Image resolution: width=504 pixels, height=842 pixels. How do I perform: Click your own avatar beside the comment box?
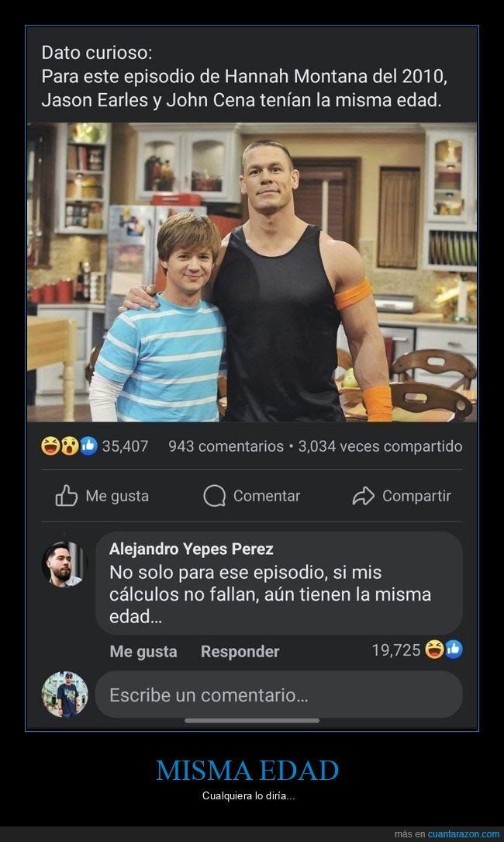pos(64,695)
